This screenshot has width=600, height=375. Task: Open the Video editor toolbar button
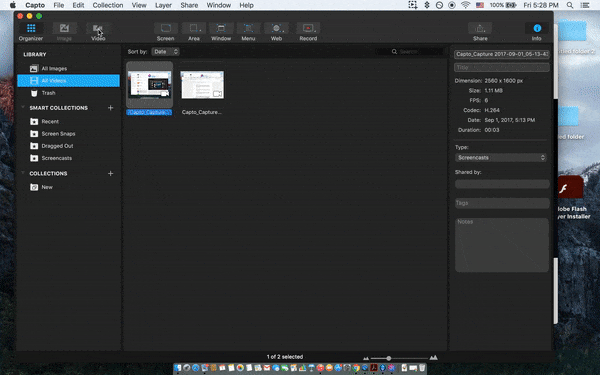click(98, 32)
